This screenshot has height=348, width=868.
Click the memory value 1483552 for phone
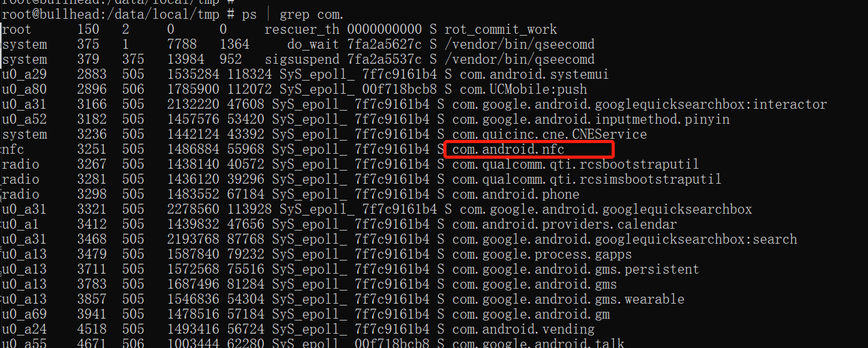[x=193, y=194]
